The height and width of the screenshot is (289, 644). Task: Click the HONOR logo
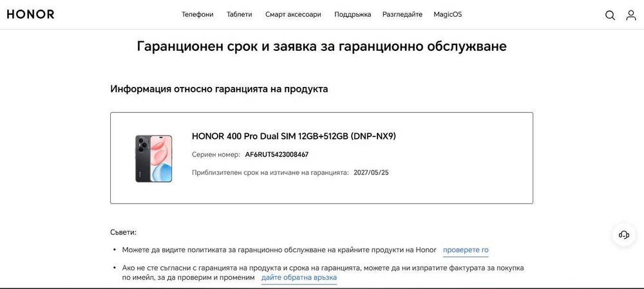[30, 14]
